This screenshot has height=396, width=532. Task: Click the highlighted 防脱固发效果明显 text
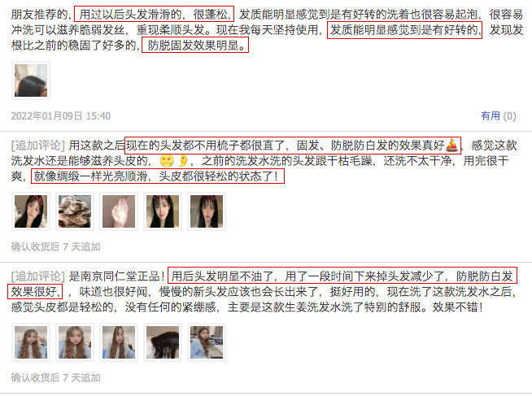click(195, 45)
